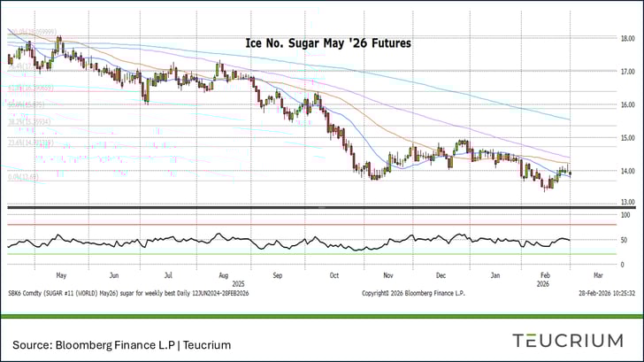The image size is (644, 362).
Task: Click the chart title Ice No. Sugar May '26 Futures
Action: tap(327, 42)
